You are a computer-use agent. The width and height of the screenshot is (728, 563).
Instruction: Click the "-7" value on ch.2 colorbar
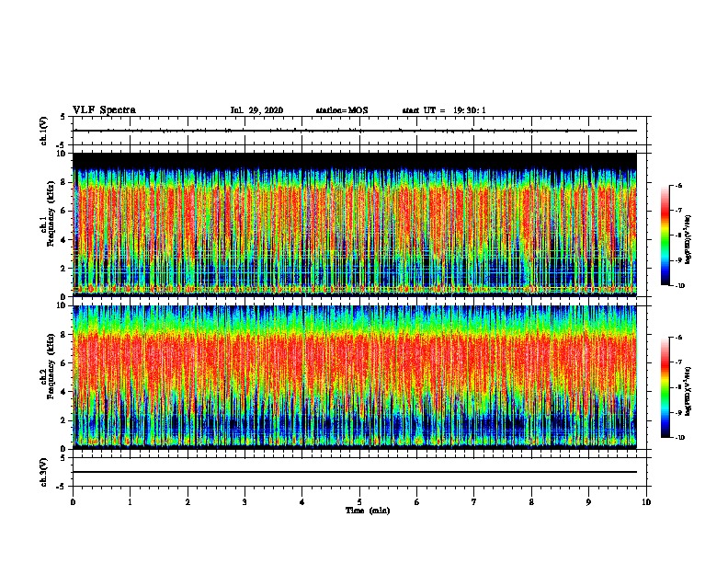pyautogui.click(x=678, y=362)
